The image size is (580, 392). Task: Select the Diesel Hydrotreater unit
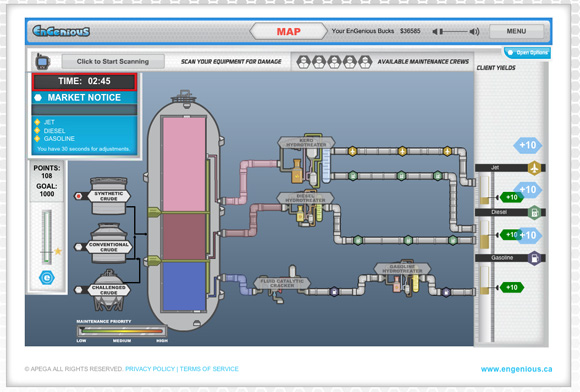(306, 198)
